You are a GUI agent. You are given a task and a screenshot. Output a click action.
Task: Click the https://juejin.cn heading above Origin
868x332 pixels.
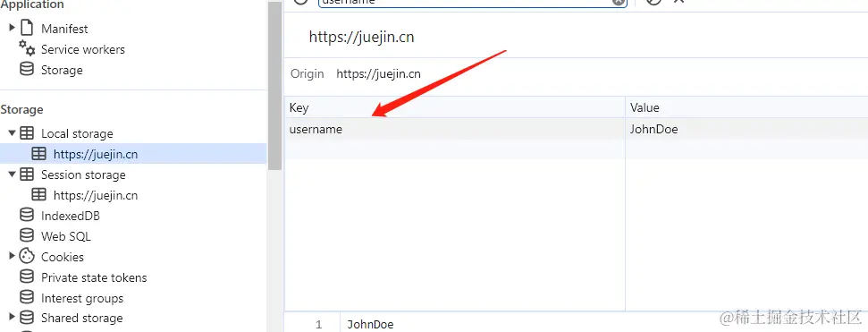click(x=361, y=38)
